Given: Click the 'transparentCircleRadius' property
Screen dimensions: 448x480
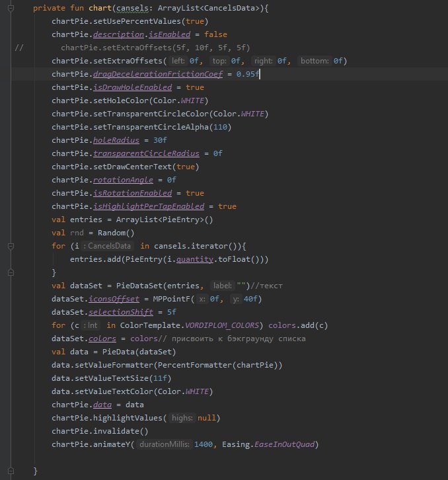Looking at the screenshot, I should pyautogui.click(x=146, y=153).
